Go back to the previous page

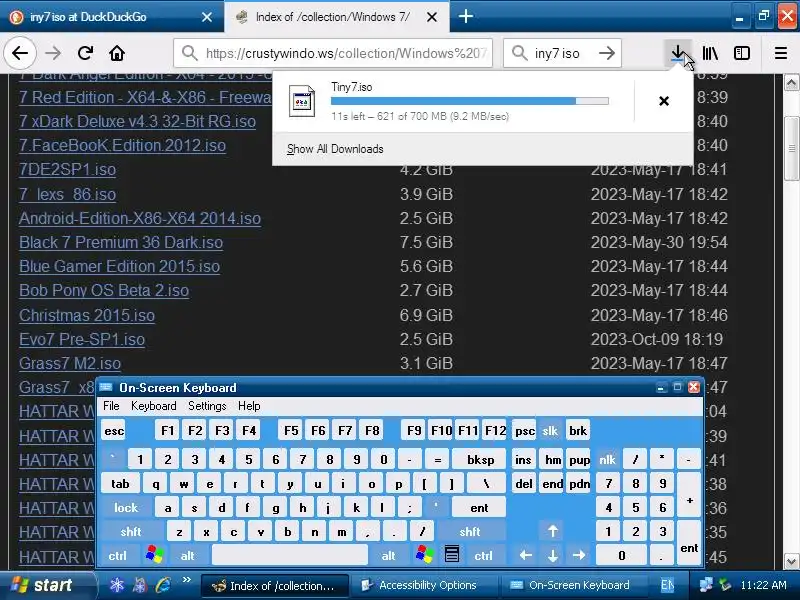pyautogui.click(x=20, y=53)
